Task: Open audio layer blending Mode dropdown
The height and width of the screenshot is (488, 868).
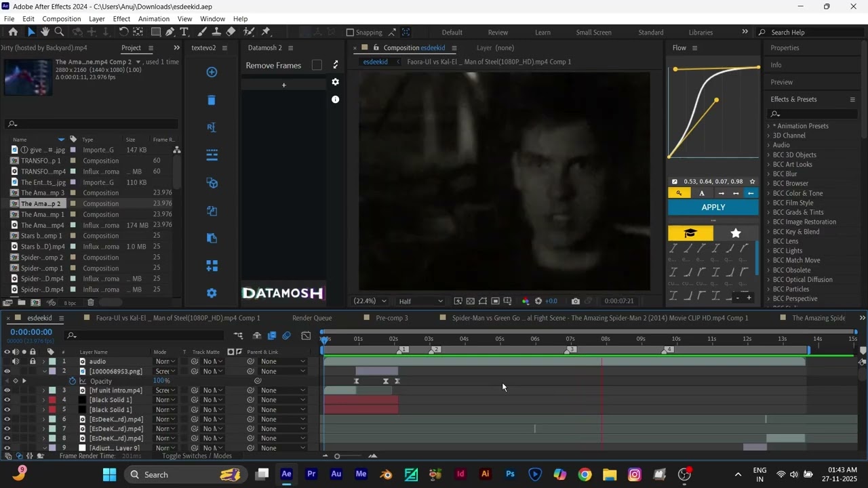Action: 165,361
